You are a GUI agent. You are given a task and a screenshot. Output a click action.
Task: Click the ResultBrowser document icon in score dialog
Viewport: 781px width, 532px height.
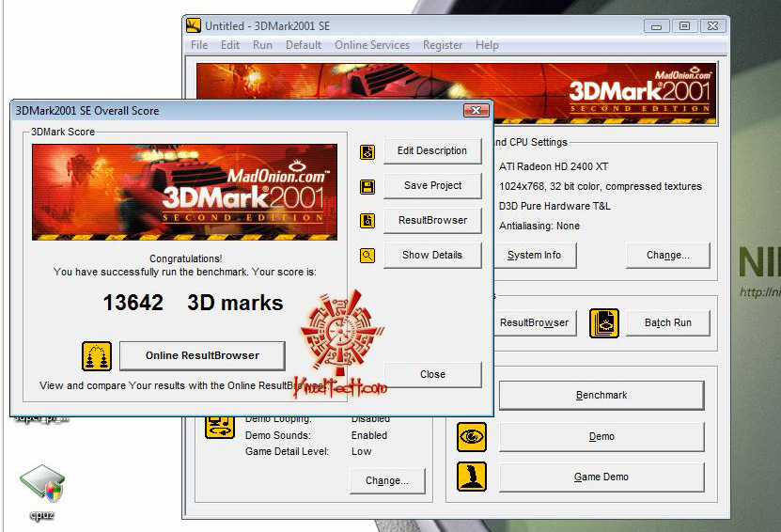[x=367, y=221]
